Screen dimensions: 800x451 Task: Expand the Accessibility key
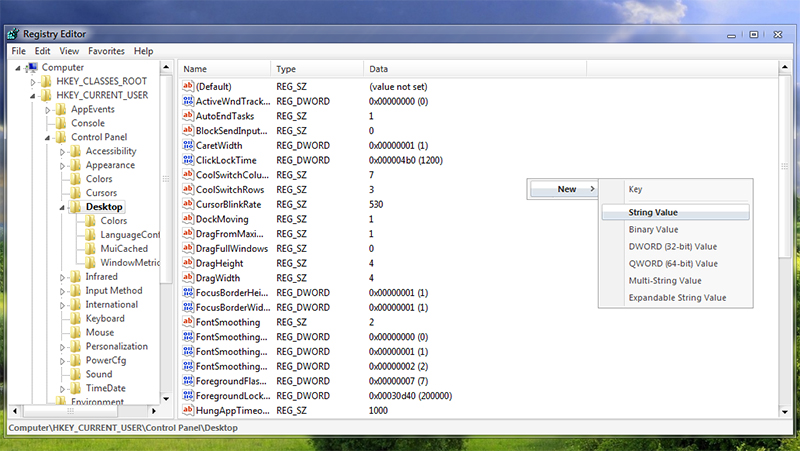tap(62, 152)
